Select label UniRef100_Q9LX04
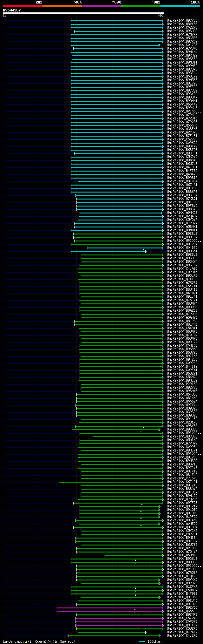Viewport: 203px width, 644px height. (182, 625)
